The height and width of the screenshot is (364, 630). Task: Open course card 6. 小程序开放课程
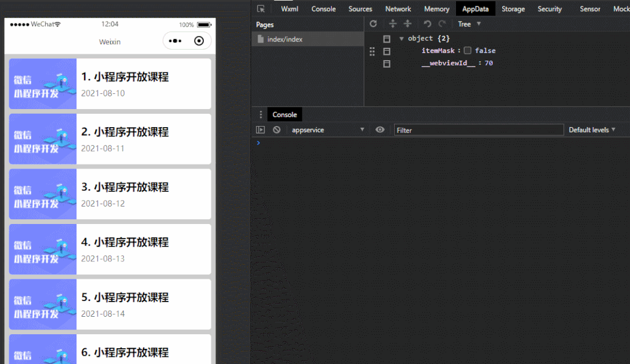[x=110, y=349]
